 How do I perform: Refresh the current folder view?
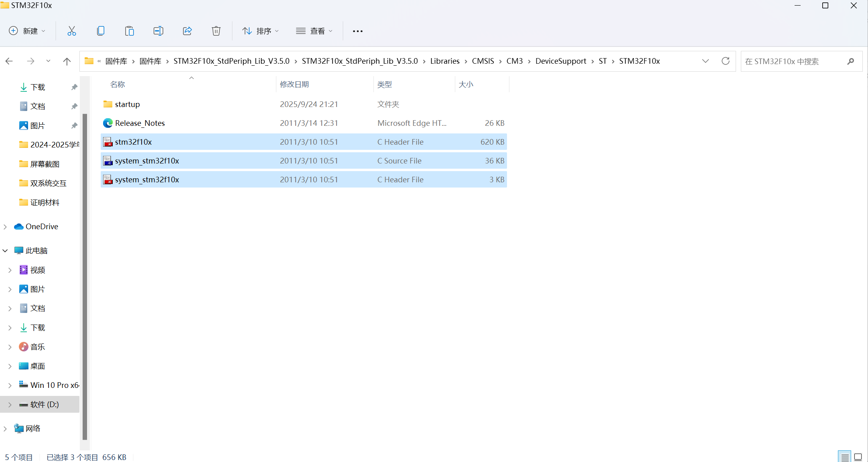point(726,61)
